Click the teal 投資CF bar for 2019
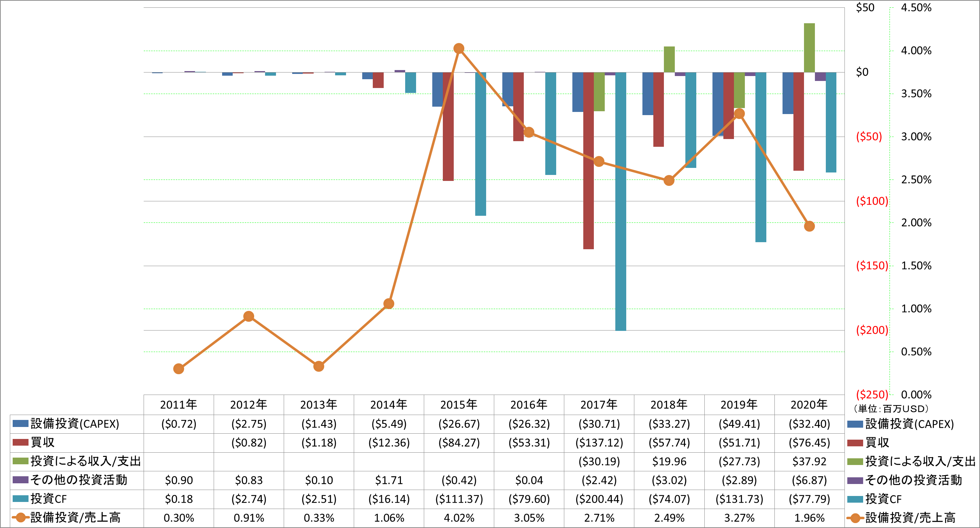 click(x=760, y=157)
